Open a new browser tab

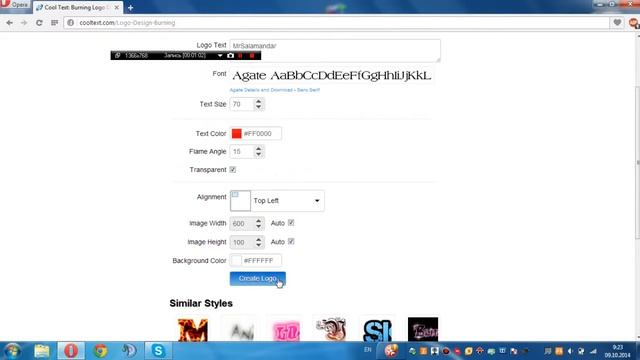click(131, 7)
